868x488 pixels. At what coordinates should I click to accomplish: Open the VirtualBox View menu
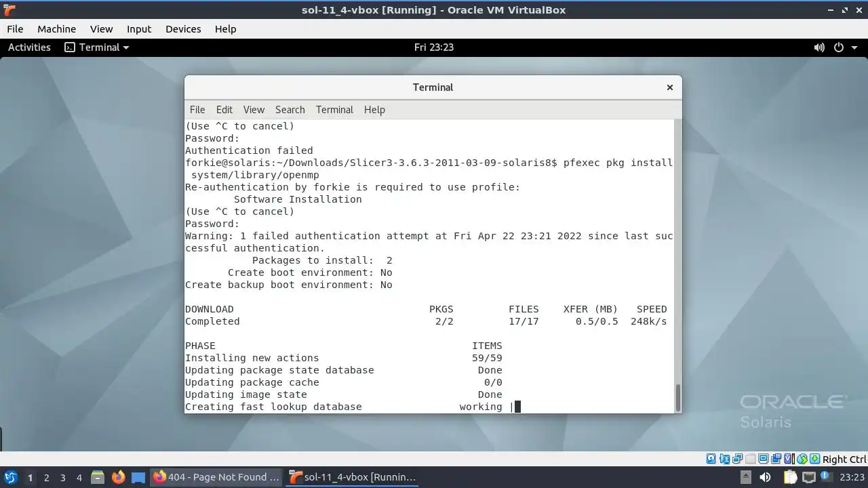pyautogui.click(x=102, y=29)
